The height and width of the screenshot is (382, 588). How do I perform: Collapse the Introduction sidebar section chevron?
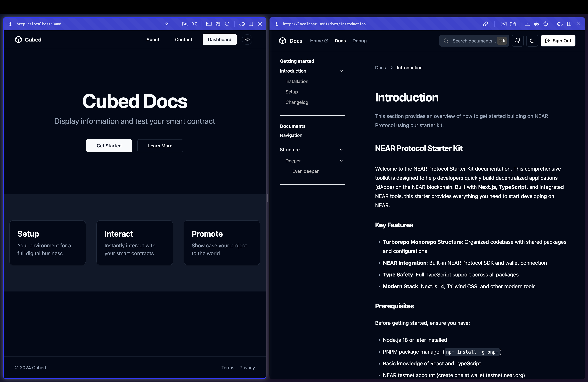pos(341,71)
